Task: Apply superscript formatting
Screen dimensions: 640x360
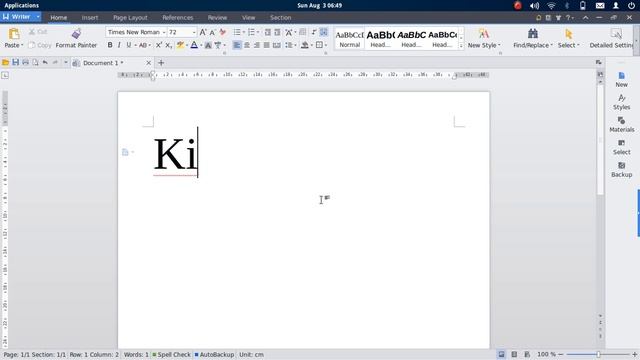Action: coord(159,45)
